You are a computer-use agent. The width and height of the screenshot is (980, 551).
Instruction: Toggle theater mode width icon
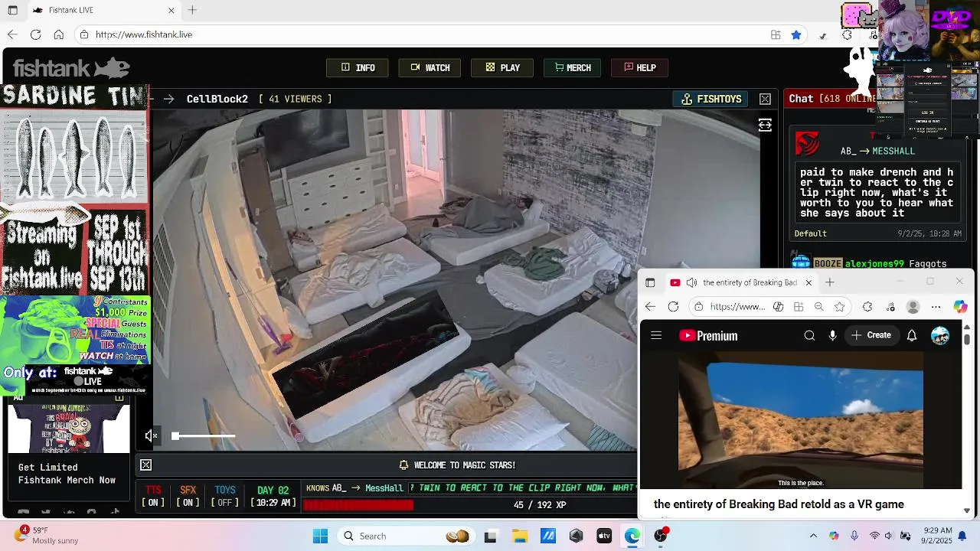coord(765,126)
